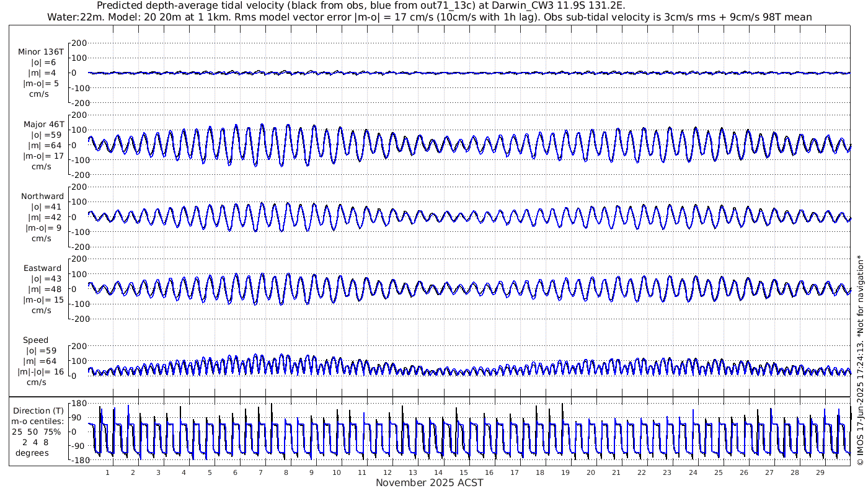Select the "Direction (T)" panel label
Image resolution: width=868 pixels, height=496 pixels.
coord(38,410)
